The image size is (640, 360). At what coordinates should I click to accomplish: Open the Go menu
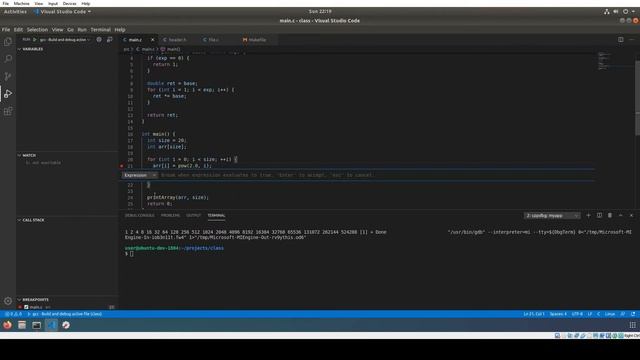tap(70, 29)
